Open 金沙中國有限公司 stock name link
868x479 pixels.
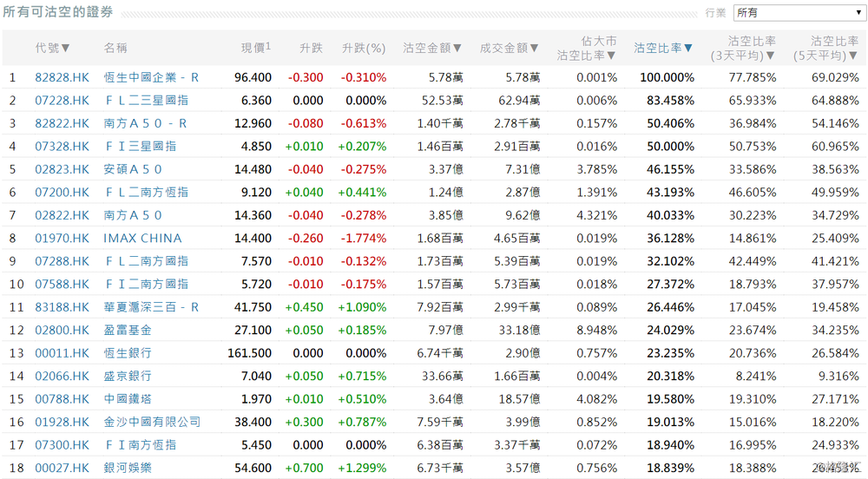(x=152, y=422)
